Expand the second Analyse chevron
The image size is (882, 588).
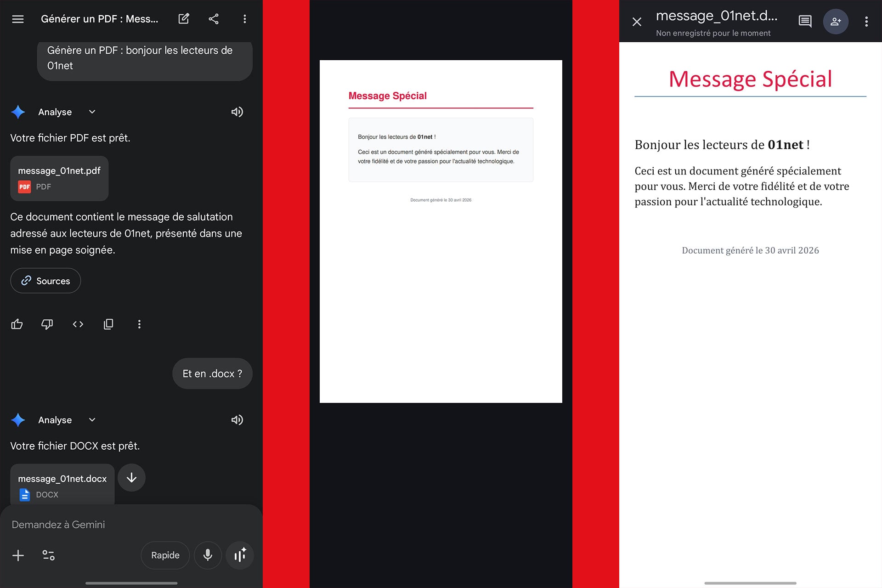[92, 420]
